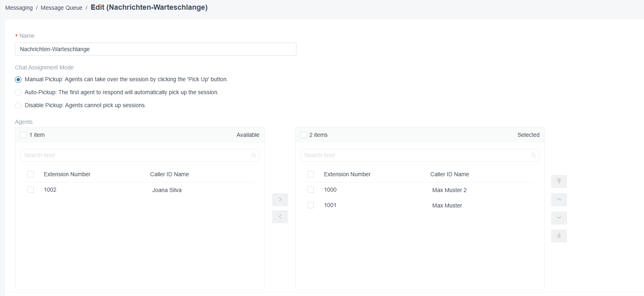Viewport: 644px width, 296px height.
Task: Click the Joana Silva caller name
Action: [x=167, y=190]
